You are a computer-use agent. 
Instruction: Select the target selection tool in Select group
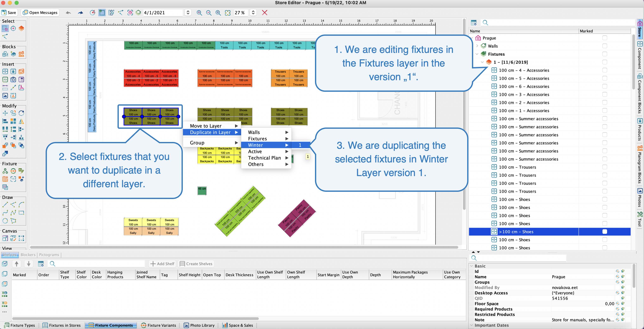pyautogui.click(x=13, y=28)
